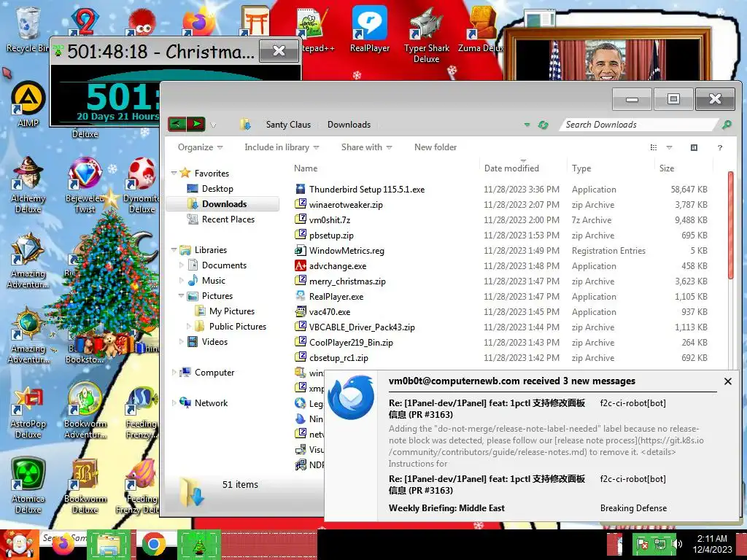747x560 pixels.
Task: Open Typer Shark Deluxe shortcut
Action: (x=426, y=34)
